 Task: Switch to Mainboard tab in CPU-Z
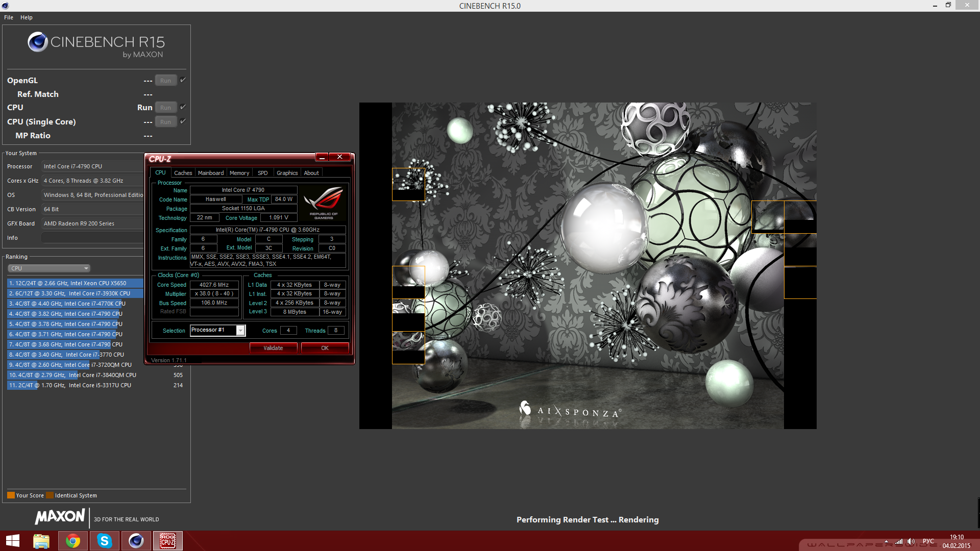211,173
